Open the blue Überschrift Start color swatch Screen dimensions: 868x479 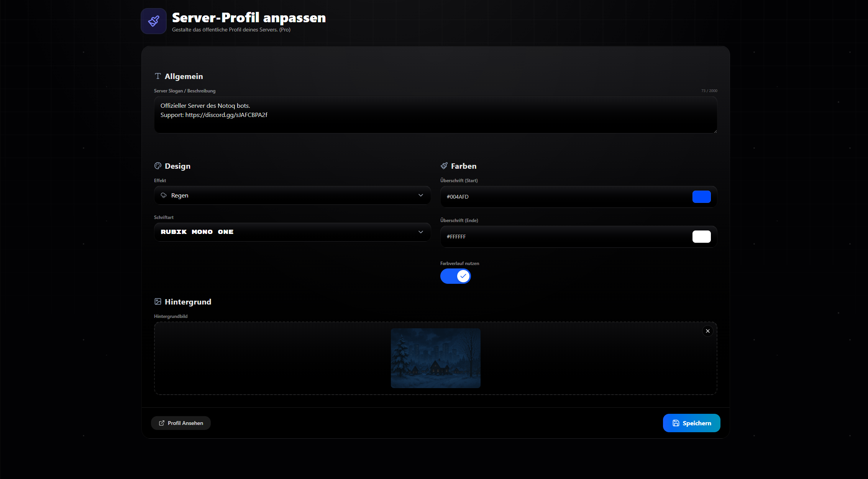point(701,197)
